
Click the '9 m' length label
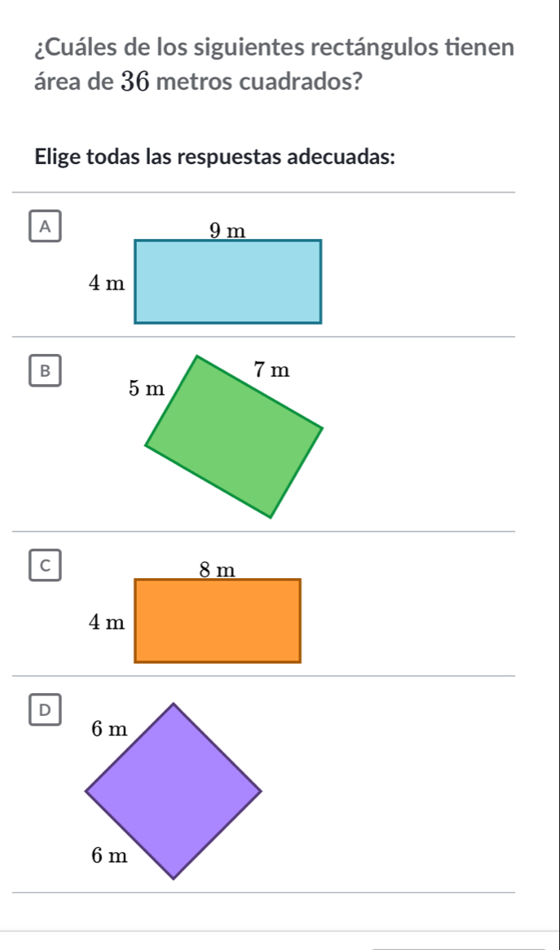click(227, 231)
